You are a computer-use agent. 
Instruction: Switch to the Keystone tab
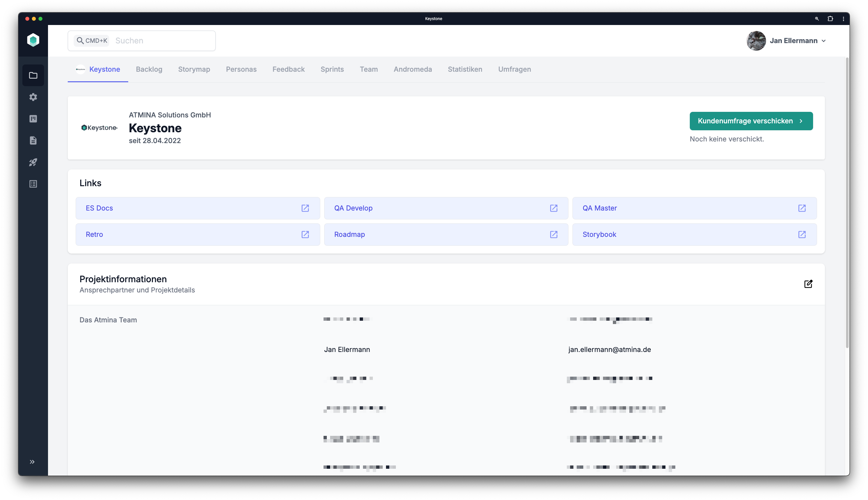point(98,69)
